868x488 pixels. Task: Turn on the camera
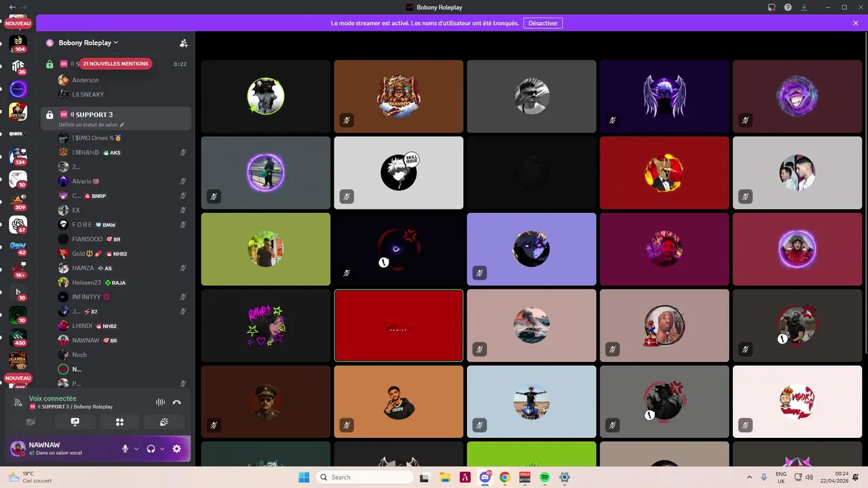[31, 422]
